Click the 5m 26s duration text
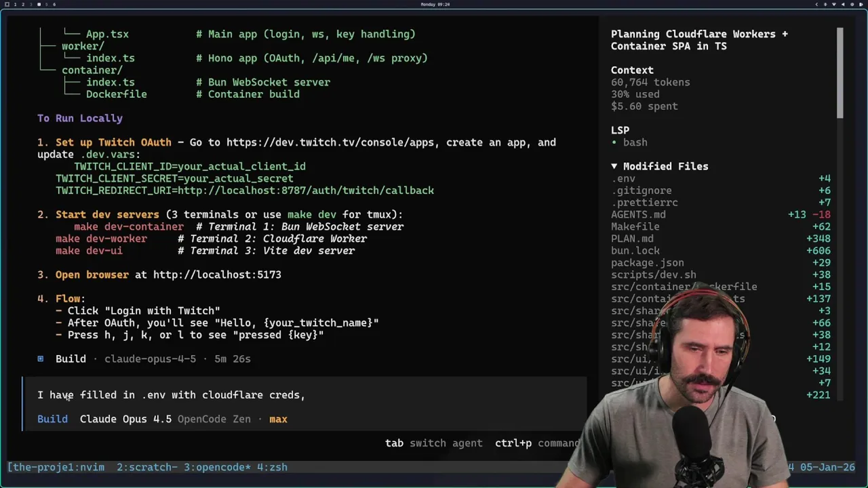The image size is (868, 488). pos(233,359)
